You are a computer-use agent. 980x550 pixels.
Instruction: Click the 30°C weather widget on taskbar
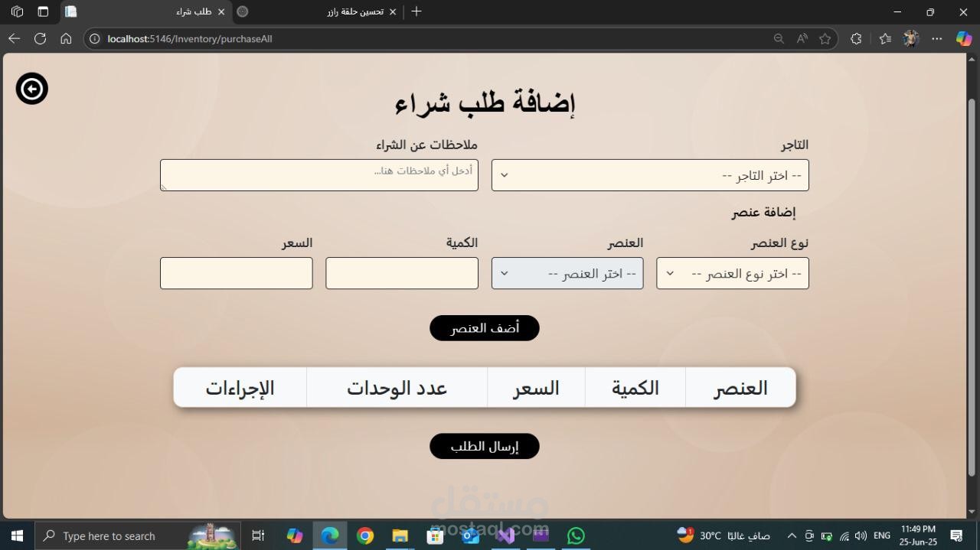[724, 535]
